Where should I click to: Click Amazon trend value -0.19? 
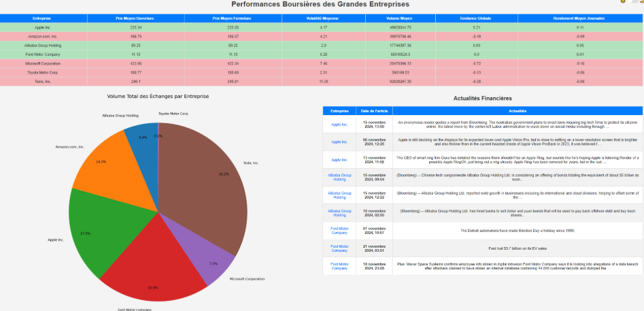477,37
